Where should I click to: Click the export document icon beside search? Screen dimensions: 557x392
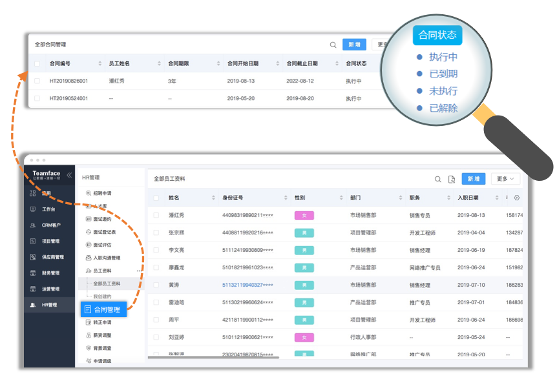(x=452, y=179)
